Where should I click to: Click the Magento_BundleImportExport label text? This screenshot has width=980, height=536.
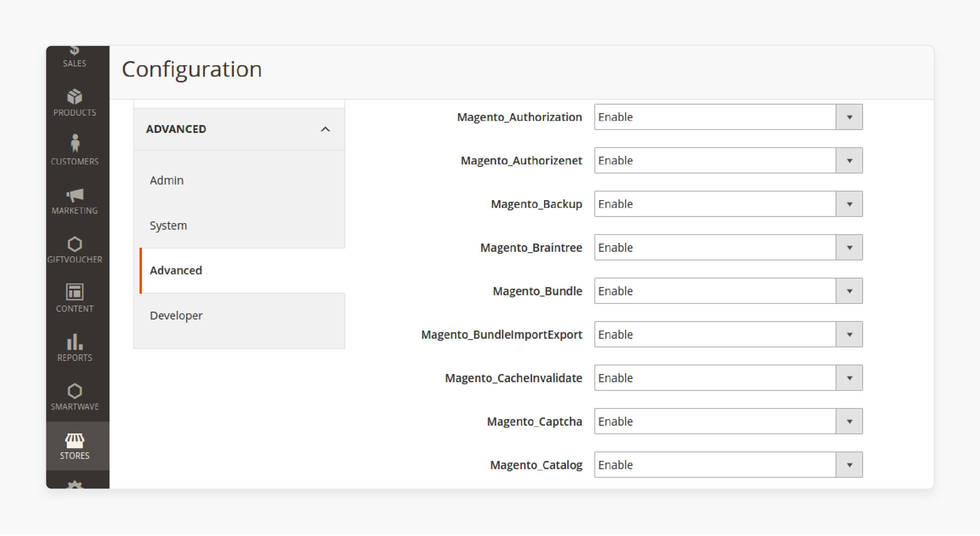502,335
